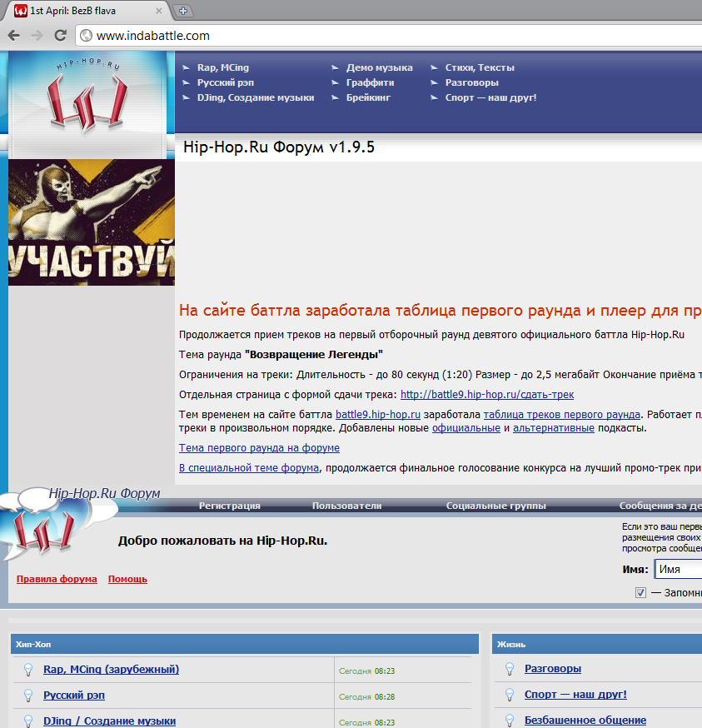This screenshot has width=702, height=728.
Task: Click the lightbulb icon beside Разговоры forum
Action: [x=510, y=669]
